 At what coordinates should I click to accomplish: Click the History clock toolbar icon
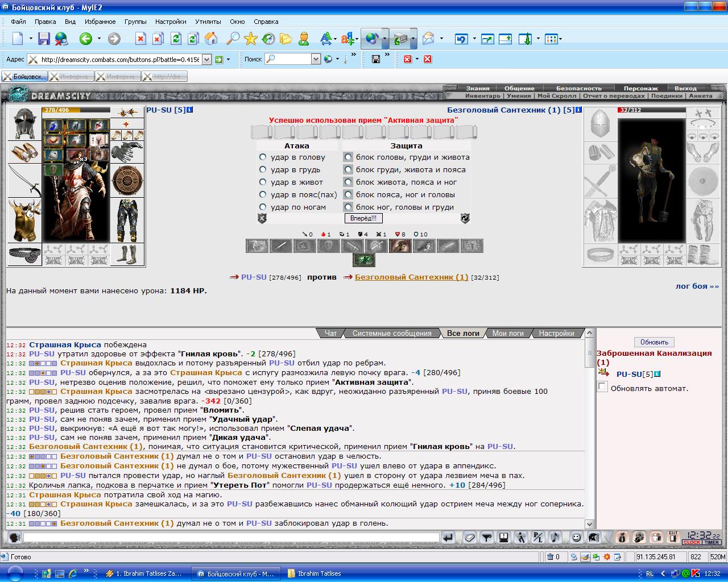click(x=268, y=39)
